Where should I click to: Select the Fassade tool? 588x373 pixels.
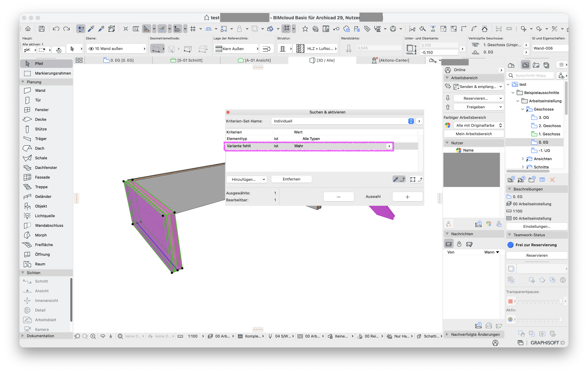click(46, 177)
